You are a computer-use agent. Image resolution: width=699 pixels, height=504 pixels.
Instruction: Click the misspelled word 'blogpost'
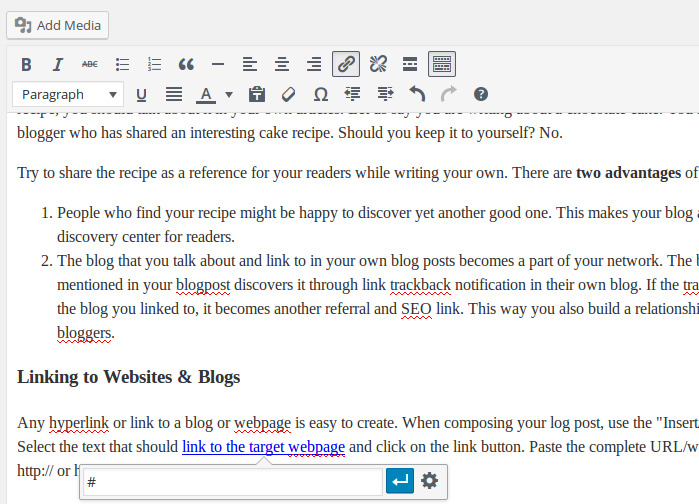point(203,285)
